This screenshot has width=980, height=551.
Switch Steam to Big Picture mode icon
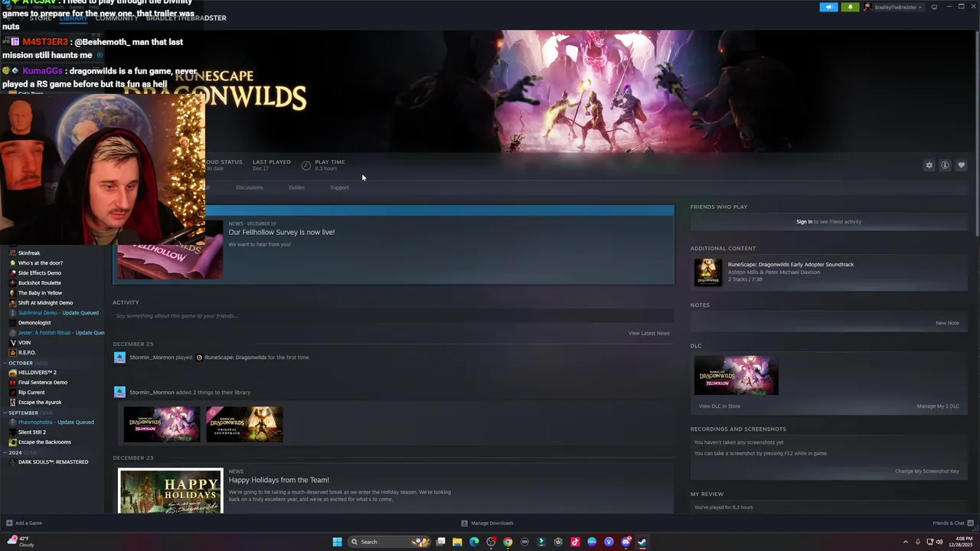click(x=934, y=7)
